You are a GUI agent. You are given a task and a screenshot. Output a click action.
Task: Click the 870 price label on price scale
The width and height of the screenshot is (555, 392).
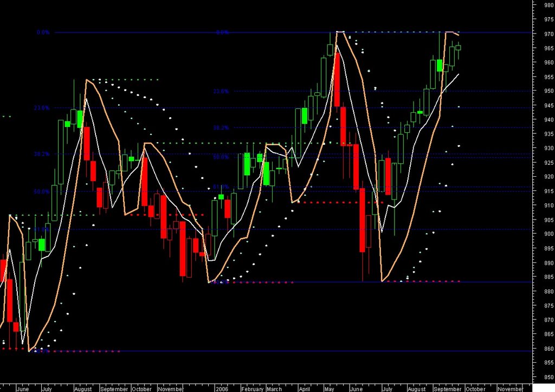tap(548, 320)
